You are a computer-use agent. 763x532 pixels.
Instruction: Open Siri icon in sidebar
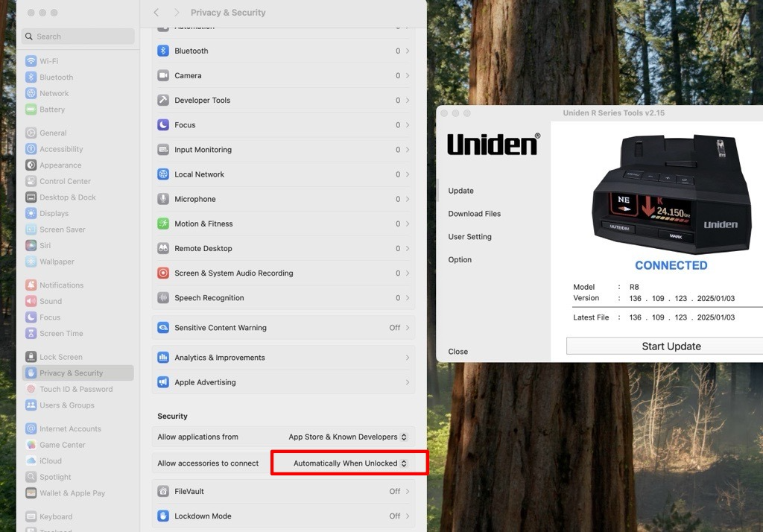coord(31,245)
